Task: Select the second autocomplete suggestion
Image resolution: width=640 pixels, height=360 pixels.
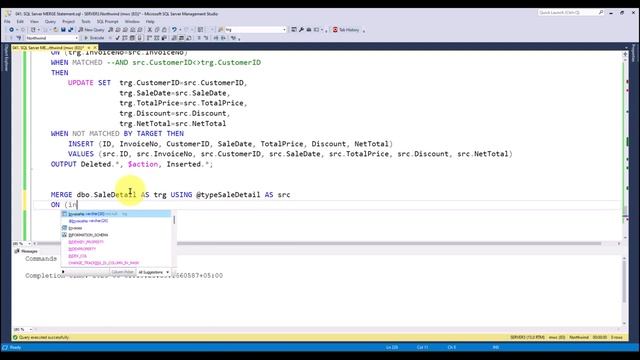Action: (116, 221)
